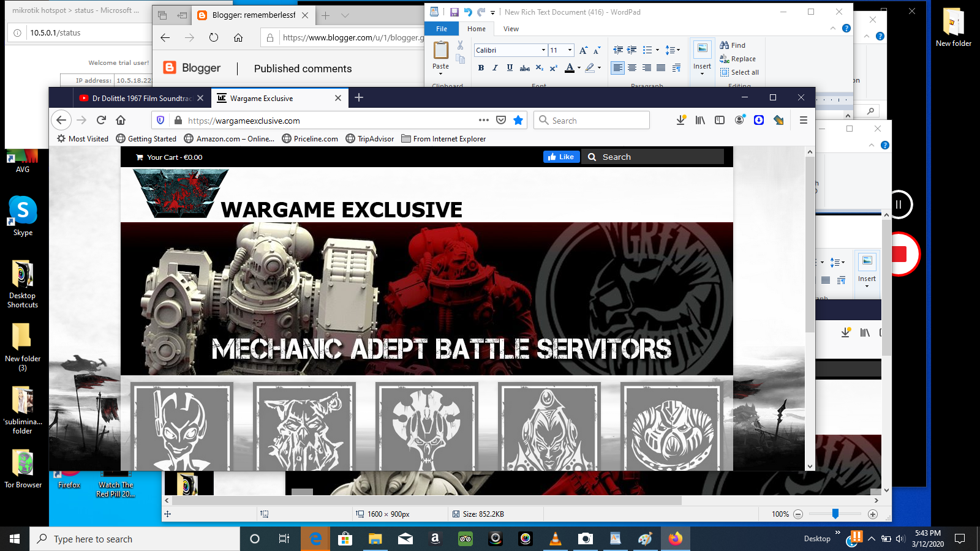Select the first faction emblem with antennae face
Viewport: 980px width, 551px height.
pyautogui.click(x=182, y=427)
